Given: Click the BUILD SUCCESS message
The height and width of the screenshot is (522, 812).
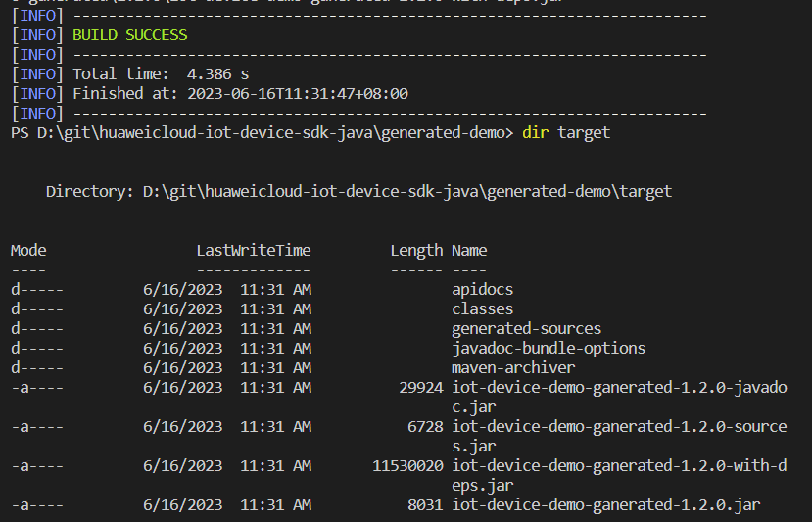Looking at the screenshot, I should click(x=129, y=35).
